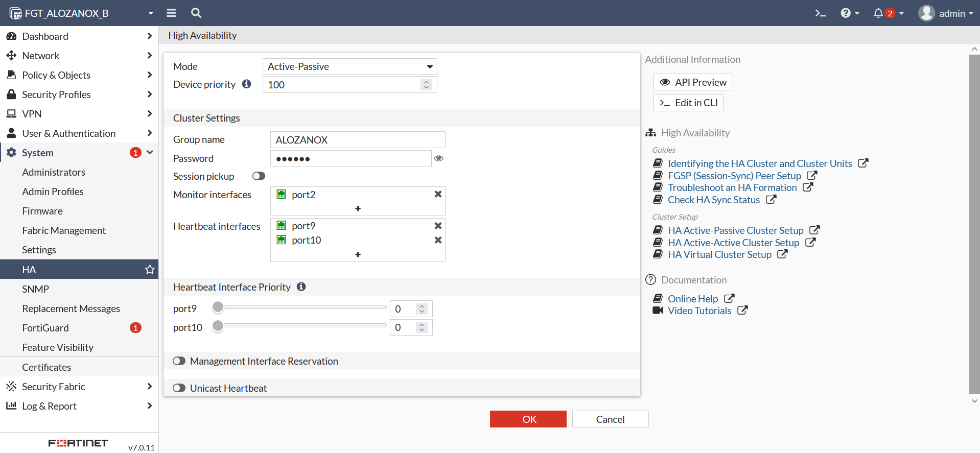Screen dimensions: 980x453
Task: Toggle the hamburger menu to collapse sidebar
Action: [171, 13]
